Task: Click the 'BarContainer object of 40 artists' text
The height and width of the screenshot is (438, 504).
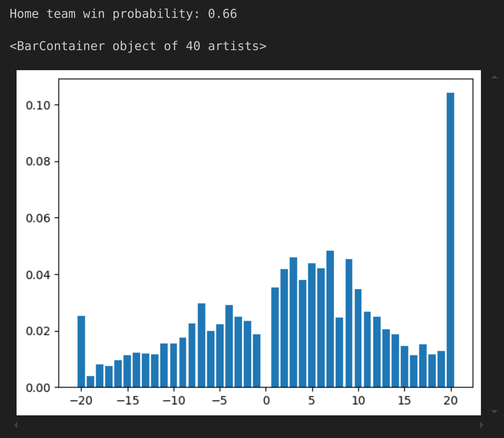Action: tap(138, 46)
